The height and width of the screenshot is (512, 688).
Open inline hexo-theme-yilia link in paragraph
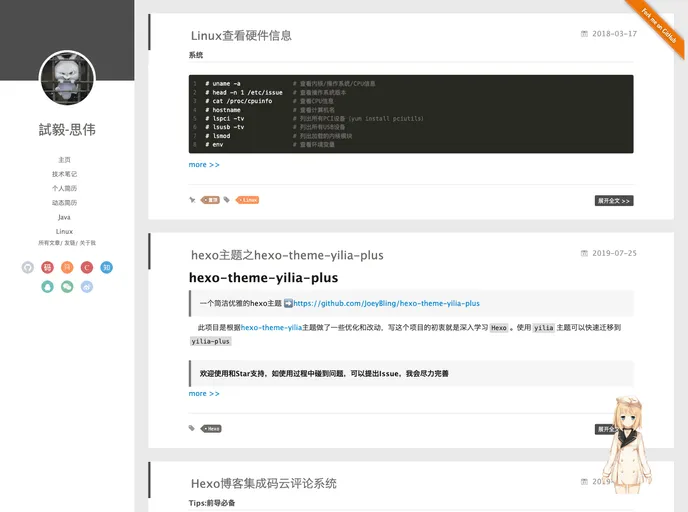[x=271, y=327]
